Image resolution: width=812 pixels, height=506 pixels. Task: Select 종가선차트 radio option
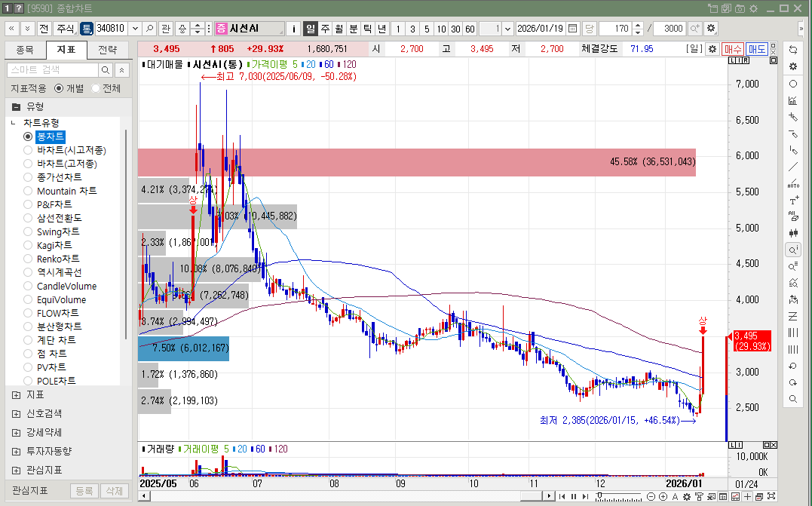pyautogui.click(x=28, y=177)
